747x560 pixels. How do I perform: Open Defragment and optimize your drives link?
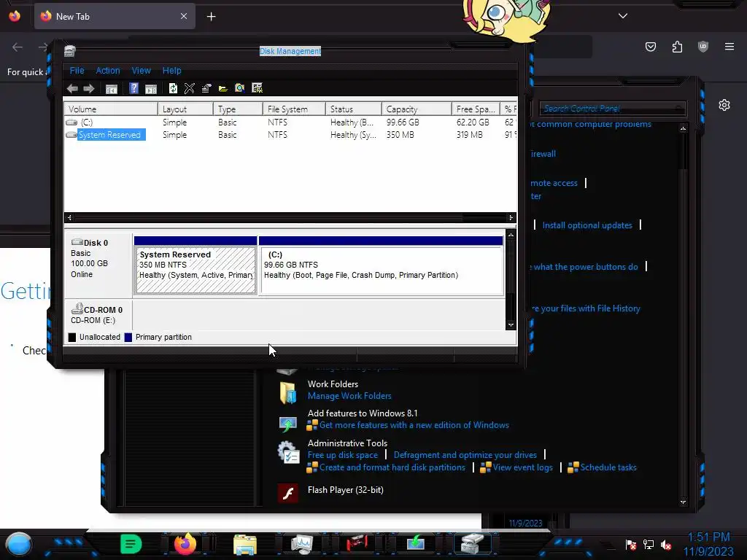click(x=465, y=455)
